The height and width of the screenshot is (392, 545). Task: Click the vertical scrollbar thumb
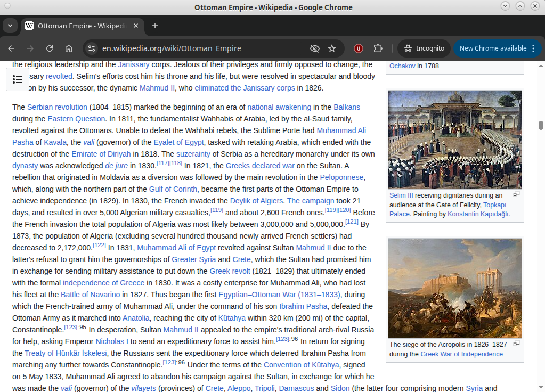[x=541, y=126]
